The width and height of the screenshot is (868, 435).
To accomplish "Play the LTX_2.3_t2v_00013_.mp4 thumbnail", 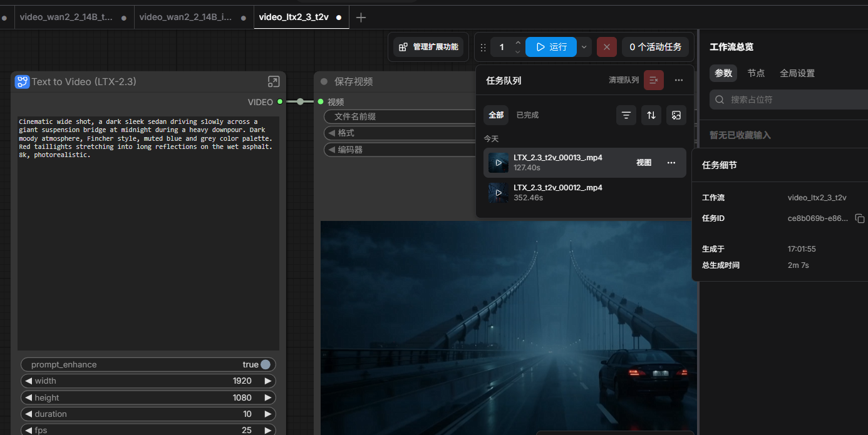I will [499, 163].
